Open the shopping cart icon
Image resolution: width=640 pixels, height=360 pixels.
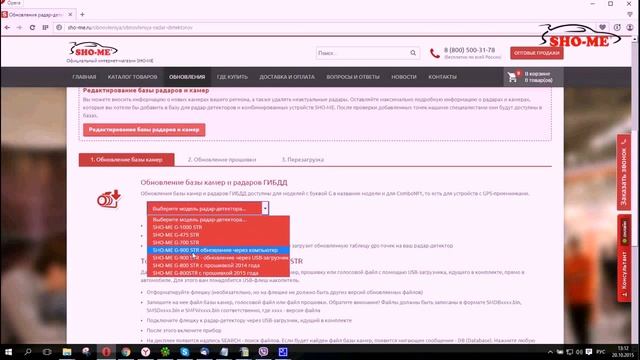click(x=512, y=77)
